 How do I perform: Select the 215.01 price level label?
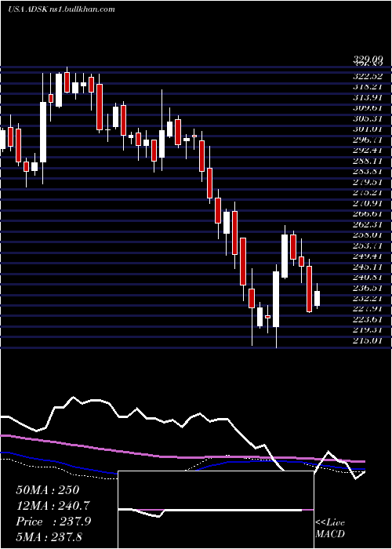pyautogui.click(x=368, y=340)
